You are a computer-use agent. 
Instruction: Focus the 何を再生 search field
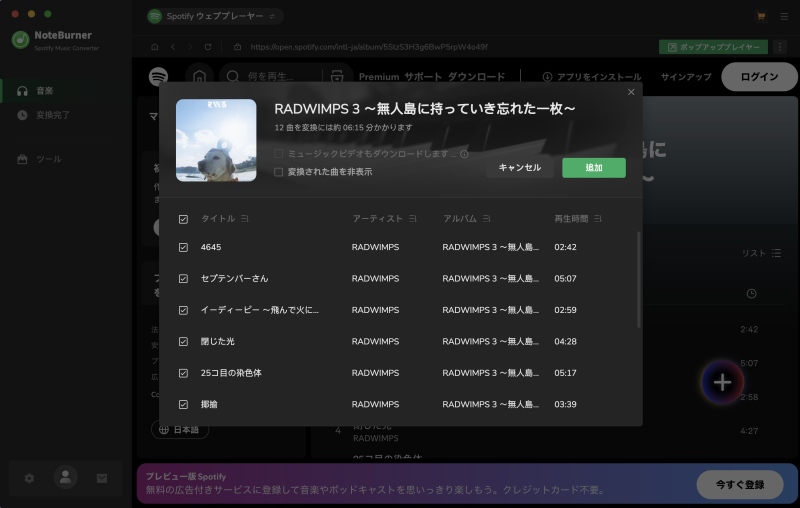tap(270, 77)
